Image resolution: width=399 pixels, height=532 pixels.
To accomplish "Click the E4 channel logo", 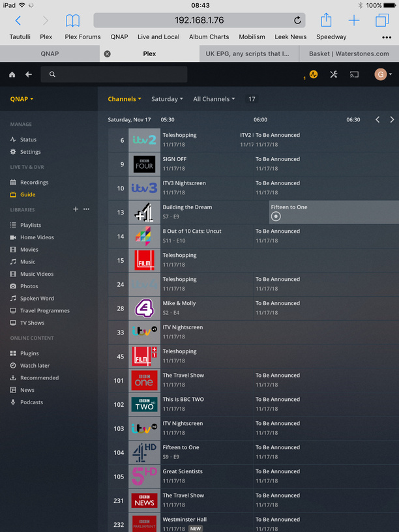I will [x=144, y=308].
